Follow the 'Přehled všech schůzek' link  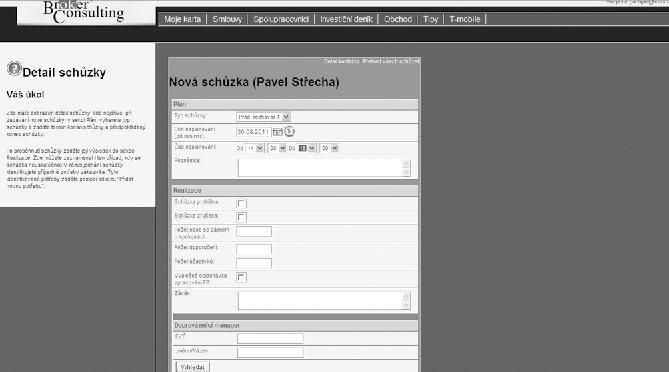391,61
